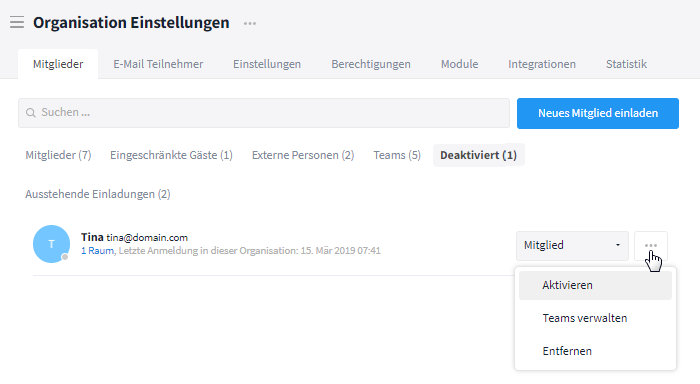
Task: Open the Statistik tab
Action: (x=626, y=64)
